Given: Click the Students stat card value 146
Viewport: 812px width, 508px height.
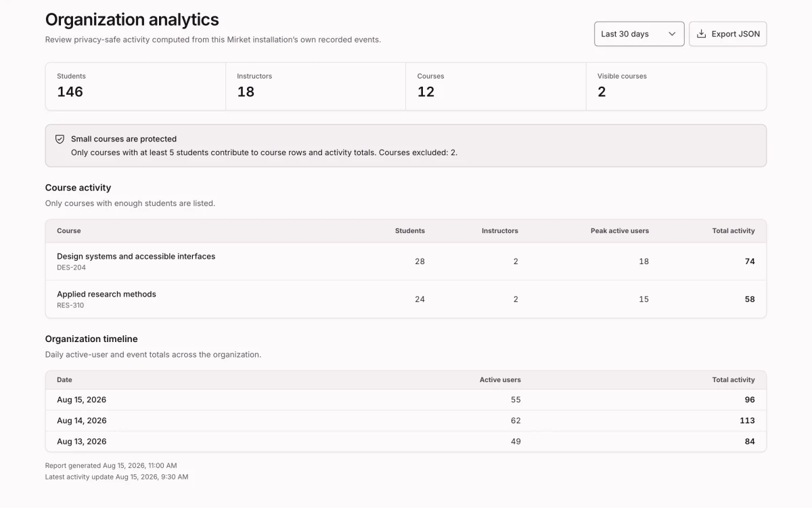Looking at the screenshot, I should [70, 92].
